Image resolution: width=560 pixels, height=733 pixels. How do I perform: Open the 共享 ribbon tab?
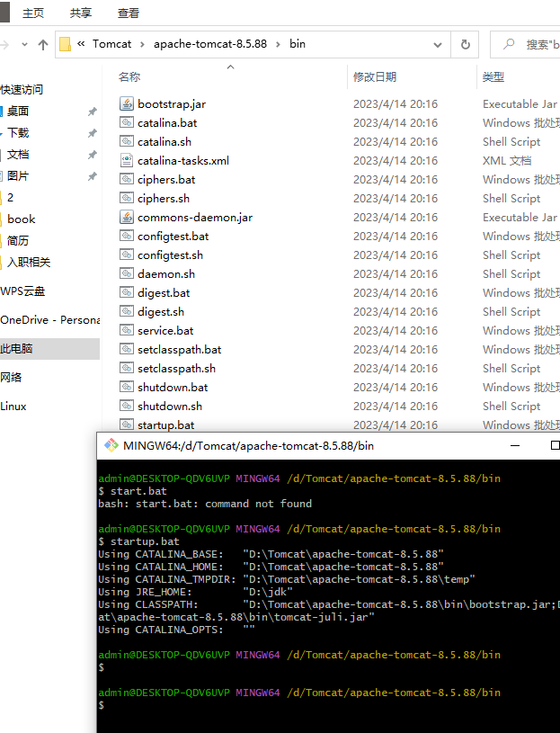(x=81, y=13)
